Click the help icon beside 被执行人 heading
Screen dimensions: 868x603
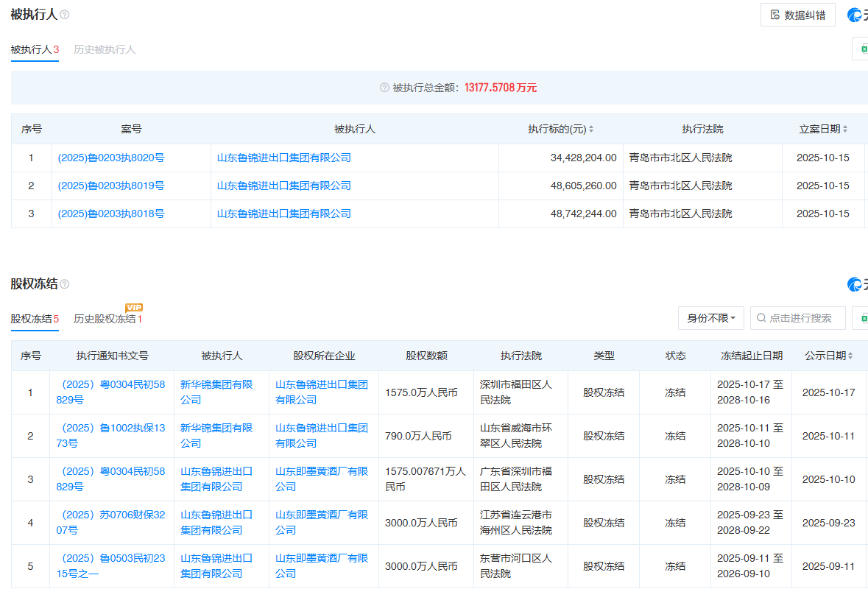coord(65,15)
